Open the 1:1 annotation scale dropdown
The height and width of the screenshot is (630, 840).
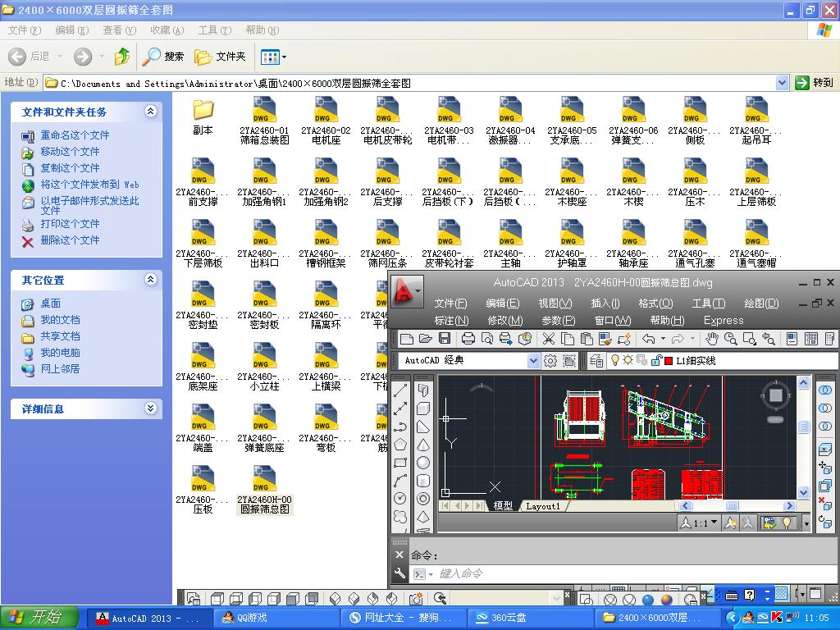click(x=704, y=523)
